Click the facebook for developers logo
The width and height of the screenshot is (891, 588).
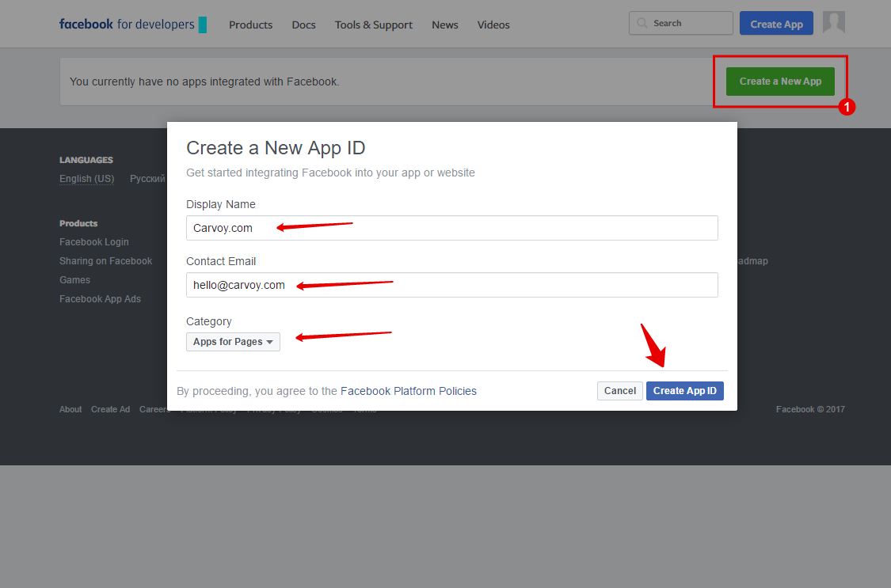point(132,25)
